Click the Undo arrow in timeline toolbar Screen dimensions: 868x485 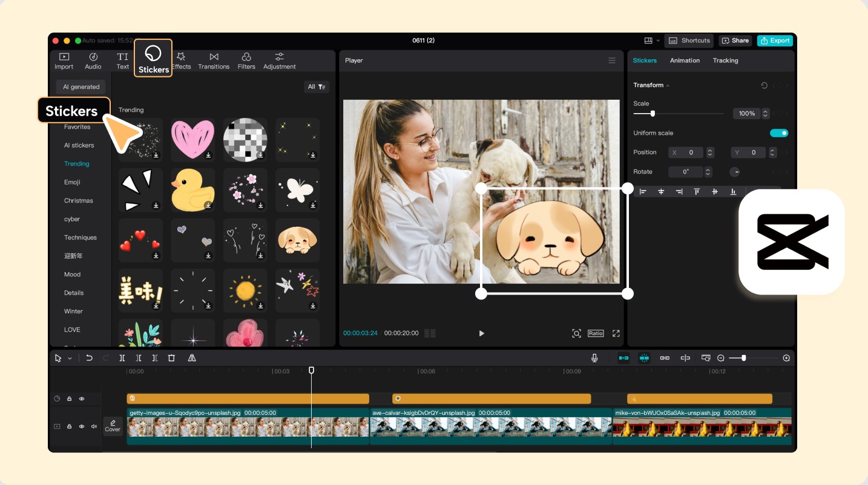[x=89, y=358]
